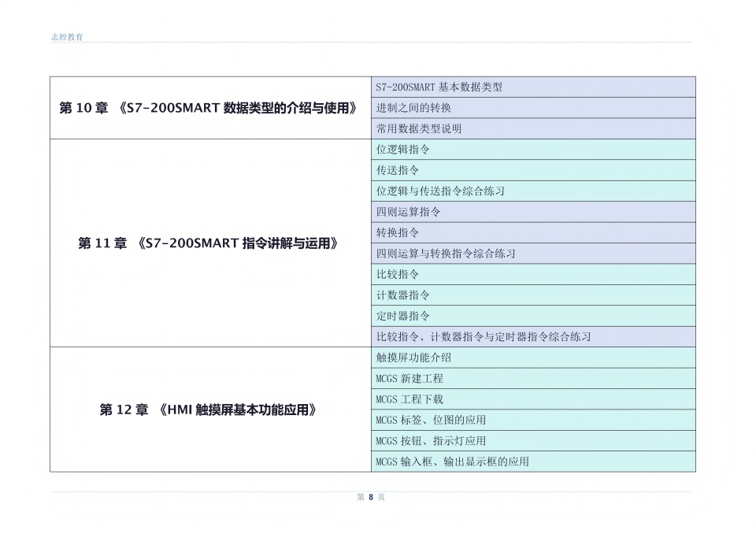This screenshot has height=534, width=756.
Task: Select chapter 10 title cell 数据类型的介绍与使用
Action: tap(211, 108)
